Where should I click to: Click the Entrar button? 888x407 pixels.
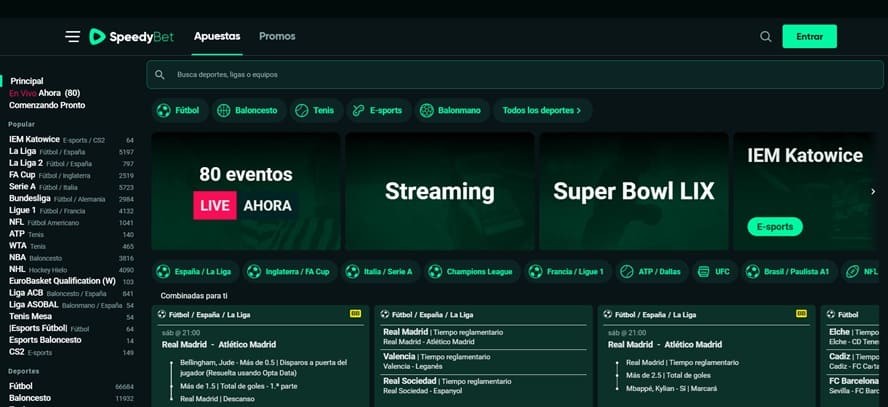point(809,36)
